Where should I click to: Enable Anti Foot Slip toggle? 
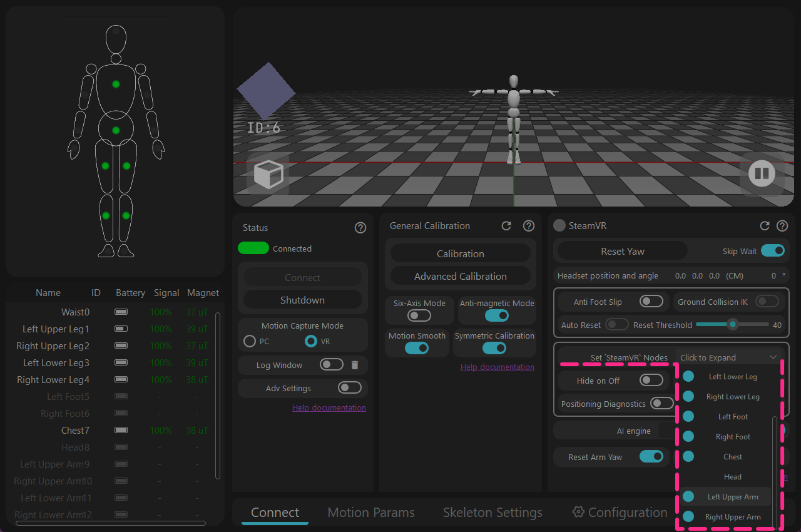[651, 302]
